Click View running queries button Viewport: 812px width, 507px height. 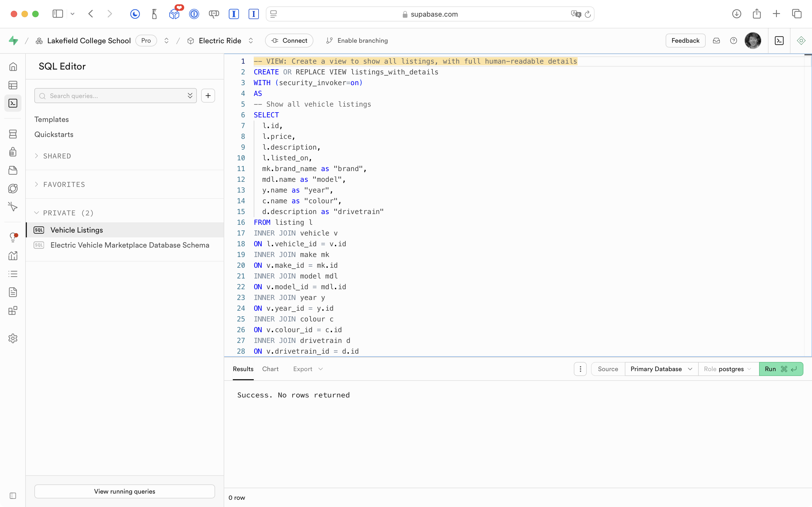click(x=124, y=491)
